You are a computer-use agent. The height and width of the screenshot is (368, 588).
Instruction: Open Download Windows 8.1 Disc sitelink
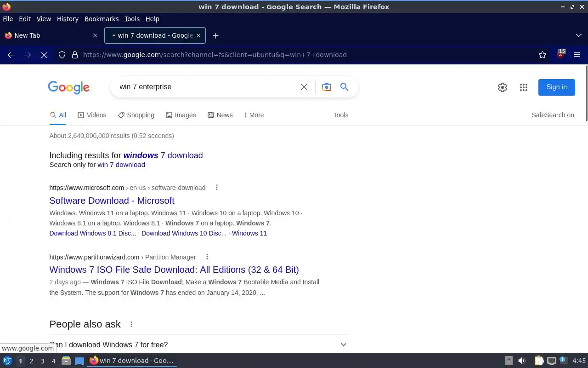click(x=93, y=233)
